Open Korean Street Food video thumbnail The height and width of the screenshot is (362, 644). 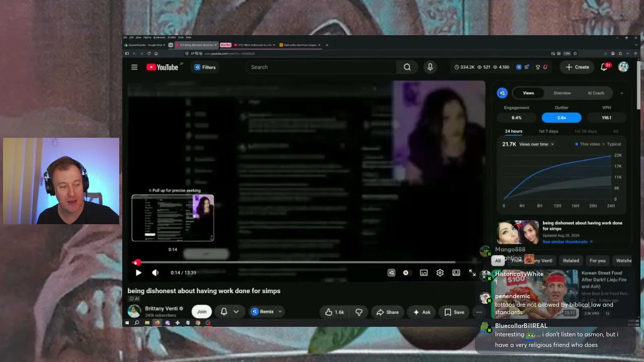[x=535, y=294]
